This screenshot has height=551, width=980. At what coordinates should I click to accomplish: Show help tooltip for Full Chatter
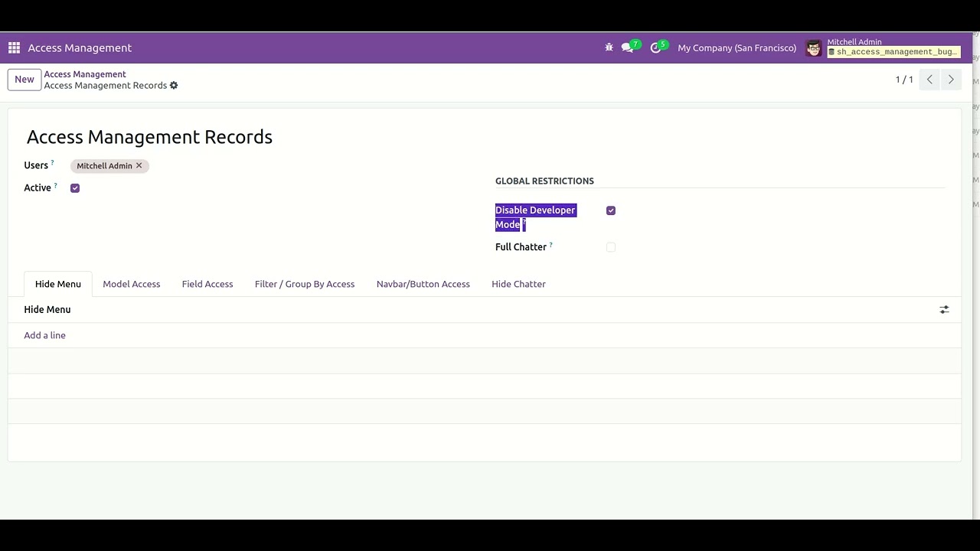pyautogui.click(x=550, y=245)
